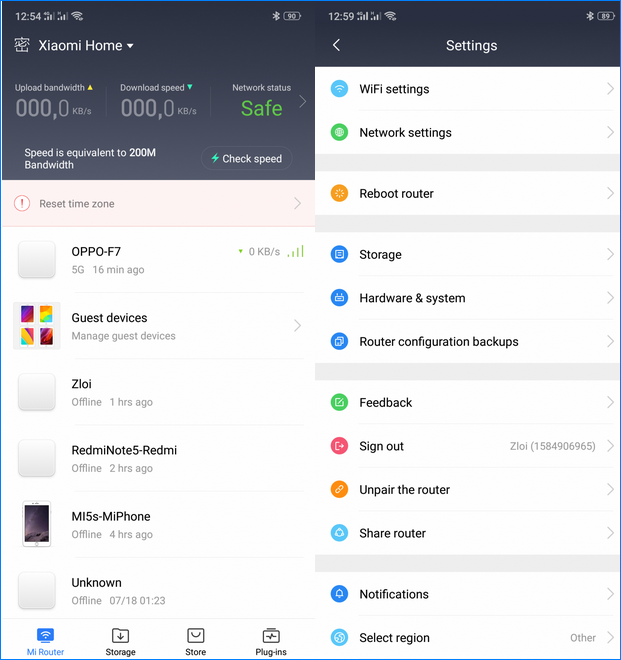Screen dimensions: 621x660
Task: Tap the Select region globe icon
Action: click(339, 637)
